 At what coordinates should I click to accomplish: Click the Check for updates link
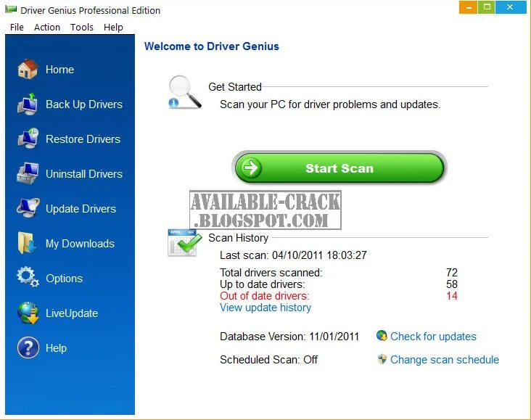click(433, 336)
